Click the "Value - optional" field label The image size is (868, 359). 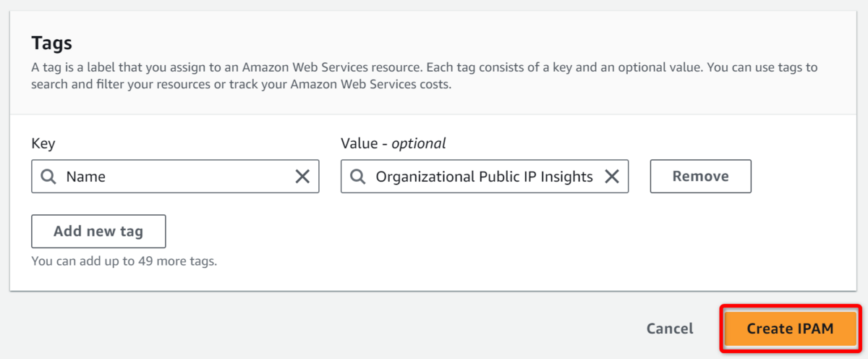click(393, 143)
